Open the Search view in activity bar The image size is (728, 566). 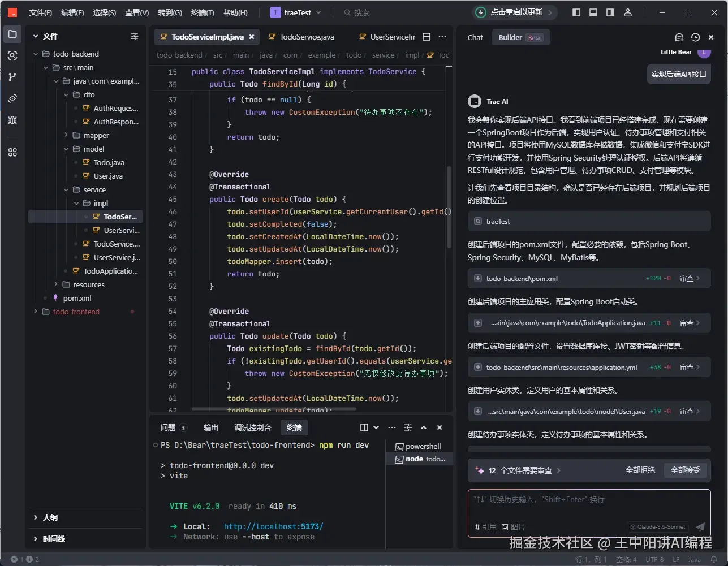click(x=12, y=55)
